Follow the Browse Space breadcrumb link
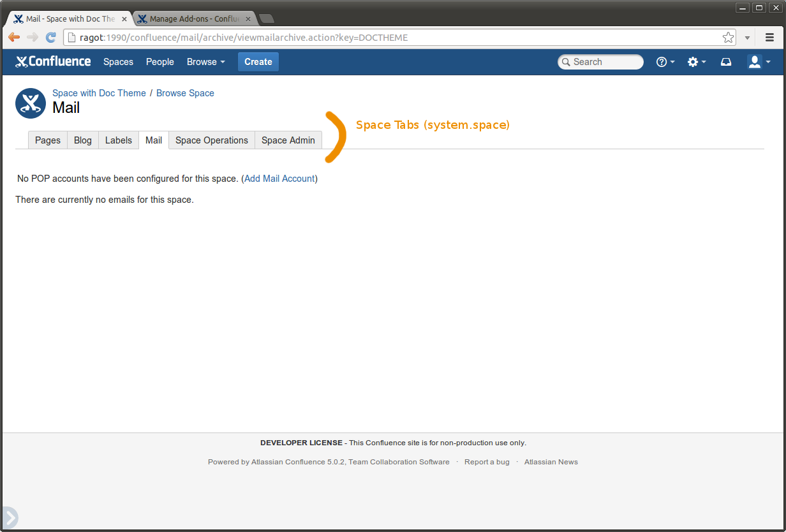Image resolution: width=786 pixels, height=532 pixels. [185, 93]
